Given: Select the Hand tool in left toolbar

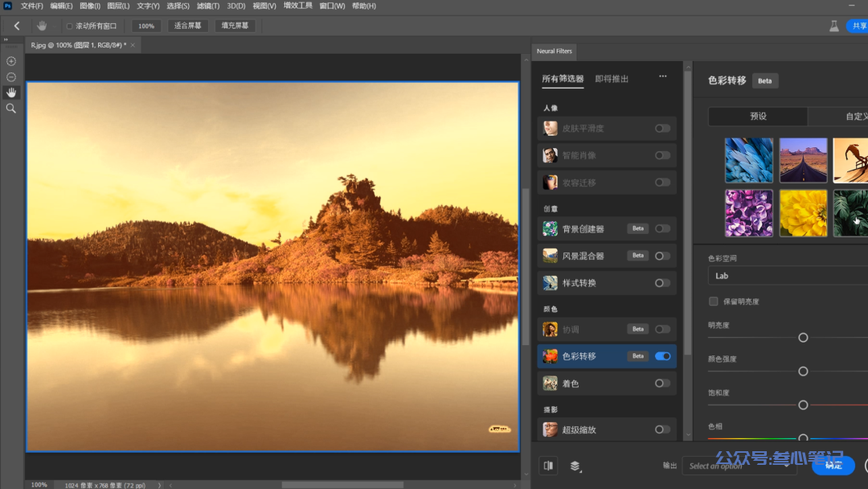Looking at the screenshot, I should coord(11,92).
